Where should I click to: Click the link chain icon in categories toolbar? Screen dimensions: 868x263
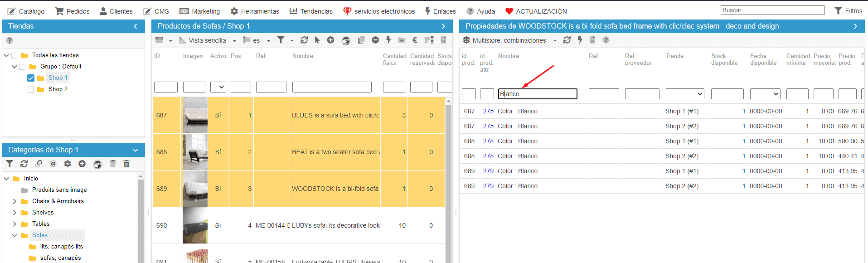tap(39, 164)
